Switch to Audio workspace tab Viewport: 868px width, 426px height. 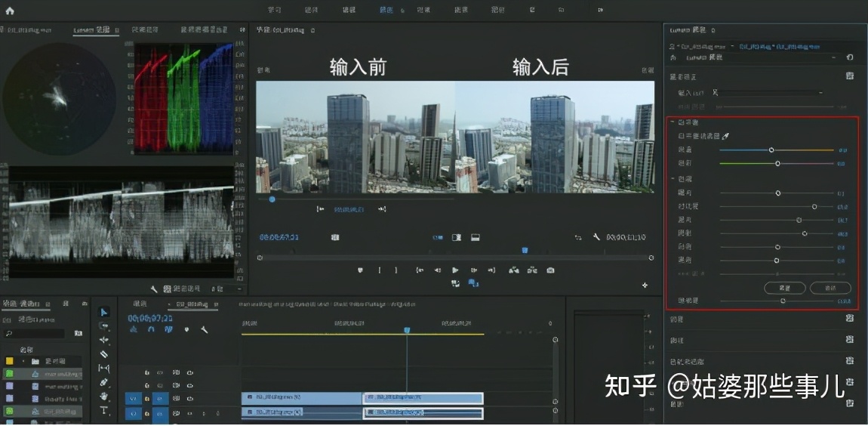(x=461, y=10)
